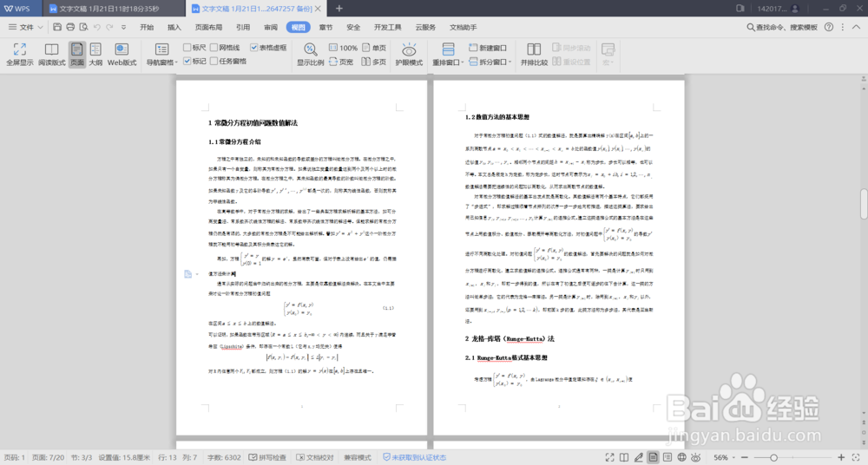Click the zoom in plus button
The image size is (868, 465).
[x=841, y=457]
